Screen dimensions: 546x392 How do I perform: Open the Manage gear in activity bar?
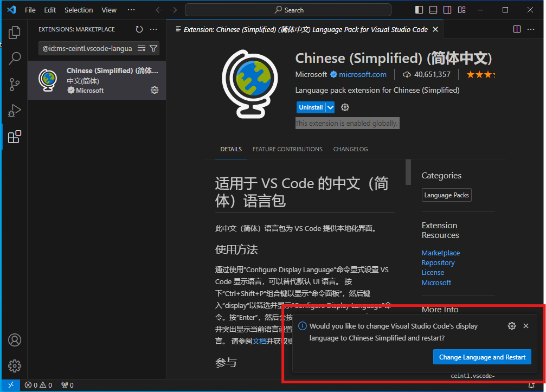(14, 366)
